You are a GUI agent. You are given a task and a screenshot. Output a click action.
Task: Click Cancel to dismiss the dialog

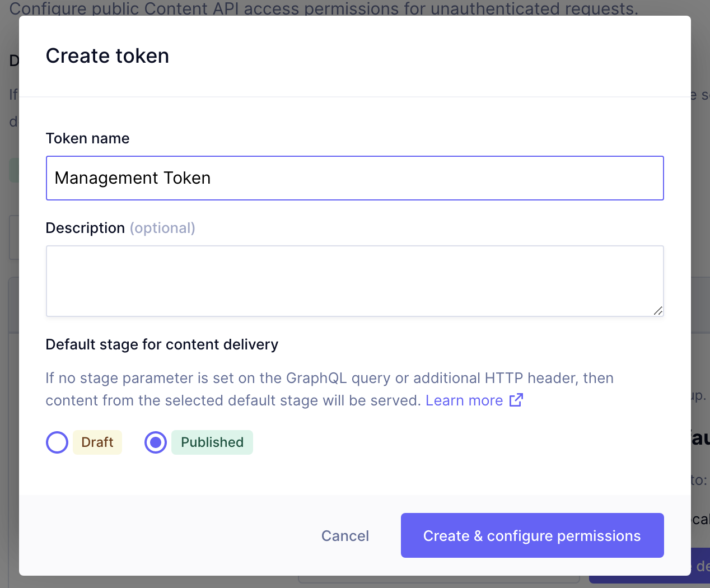click(345, 535)
